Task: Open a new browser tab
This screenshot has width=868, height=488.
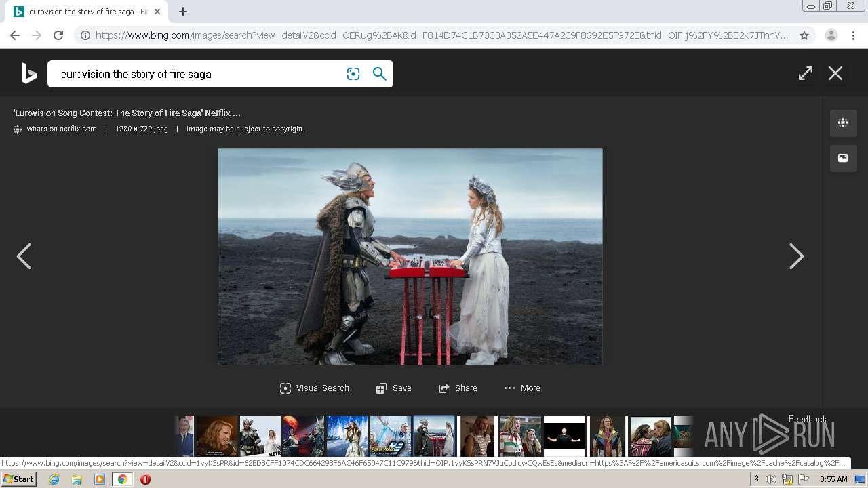Action: [x=183, y=12]
